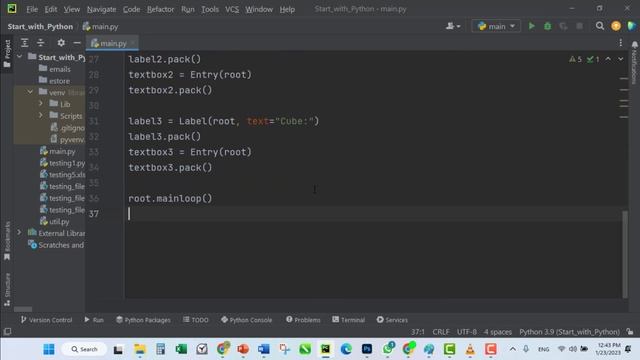640x360 pixels.
Task: Select testing1.py in the project tree
Action: (x=67, y=163)
